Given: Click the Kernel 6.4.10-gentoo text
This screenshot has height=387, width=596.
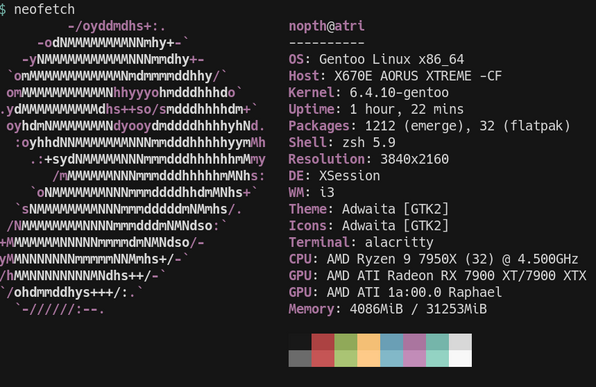Looking at the screenshot, I should (369, 93).
